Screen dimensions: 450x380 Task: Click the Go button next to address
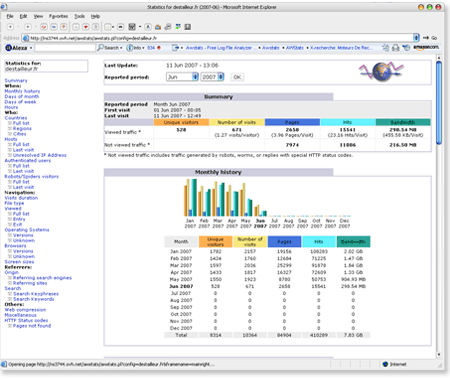pos(430,38)
